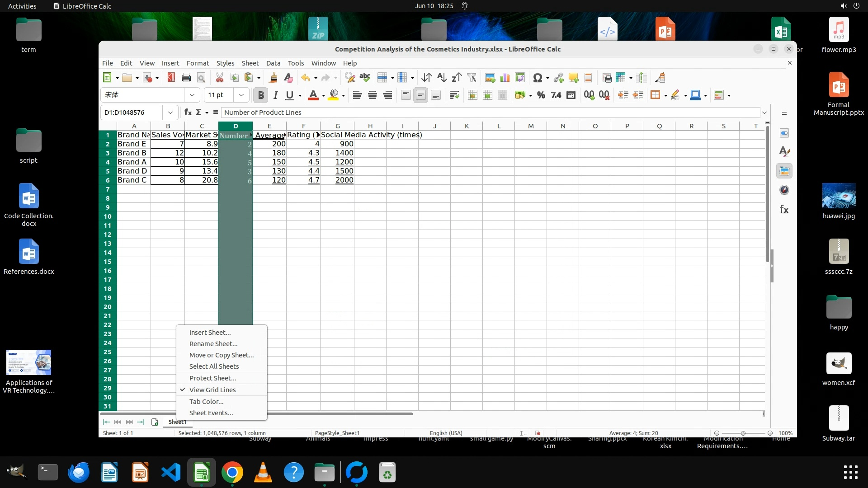Open the Name Box dropdown arrow

point(170,113)
